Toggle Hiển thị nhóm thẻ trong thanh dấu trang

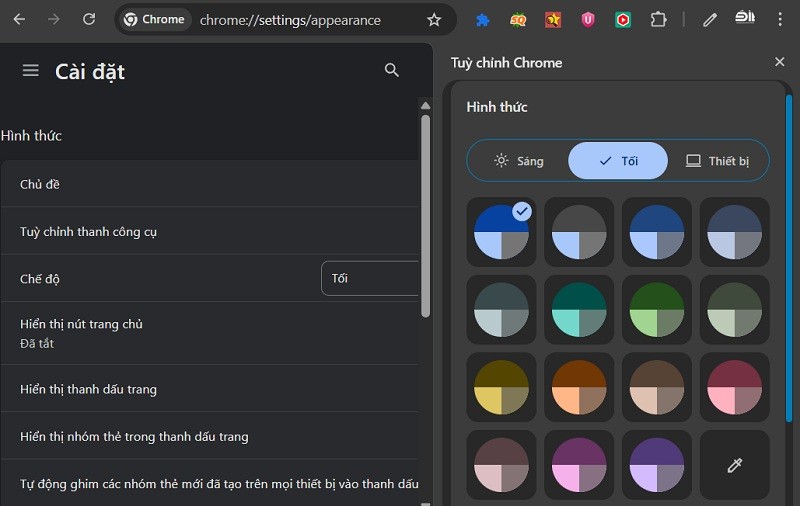[x=210, y=436]
